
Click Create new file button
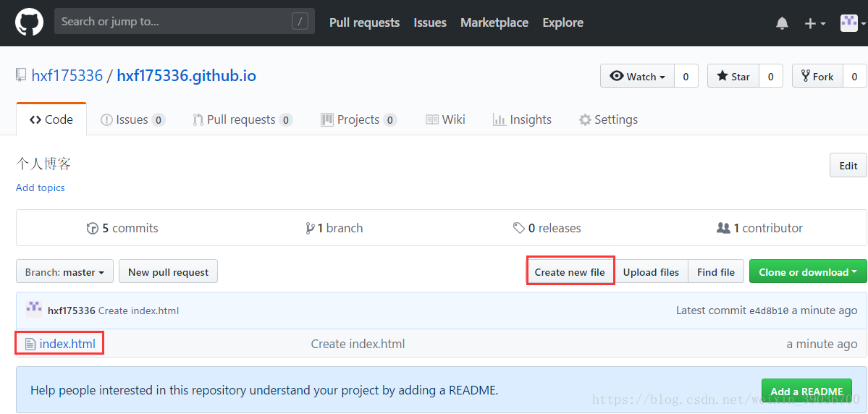(x=570, y=271)
